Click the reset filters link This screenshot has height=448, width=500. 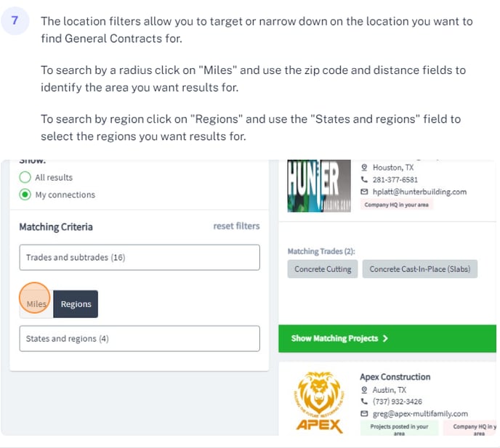236,226
